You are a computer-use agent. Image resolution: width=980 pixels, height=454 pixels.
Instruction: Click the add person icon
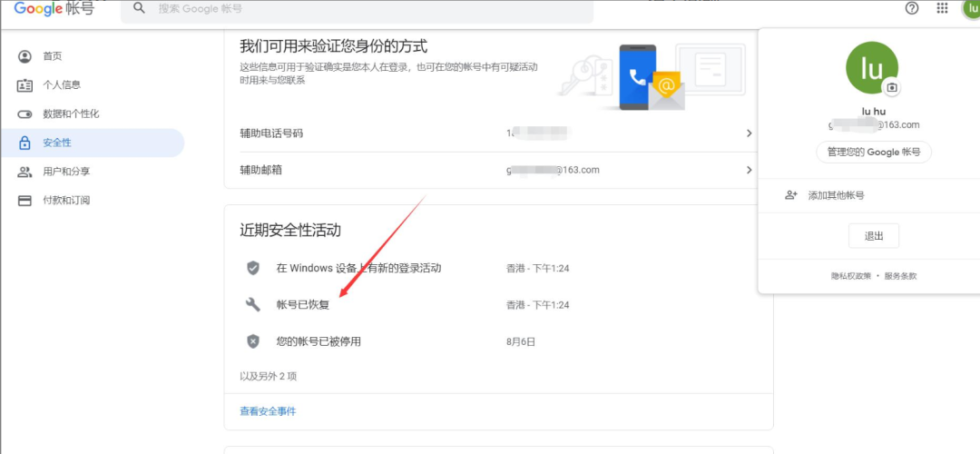(x=791, y=195)
